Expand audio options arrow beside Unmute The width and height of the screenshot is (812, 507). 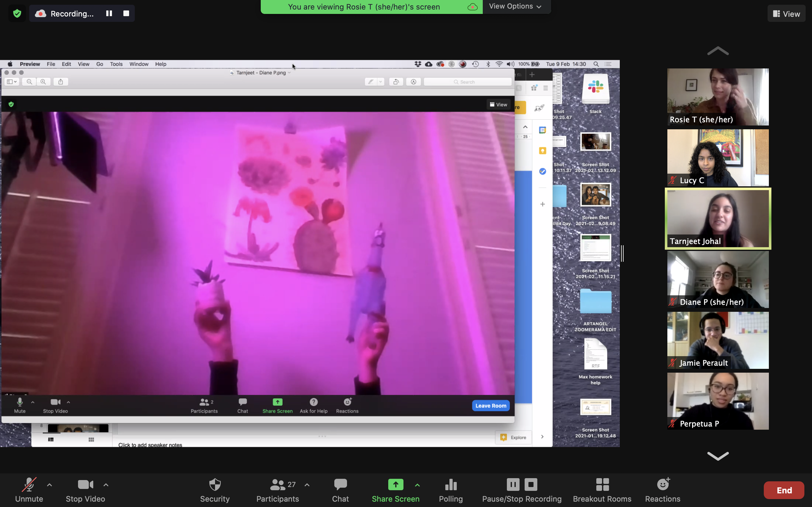click(x=49, y=485)
